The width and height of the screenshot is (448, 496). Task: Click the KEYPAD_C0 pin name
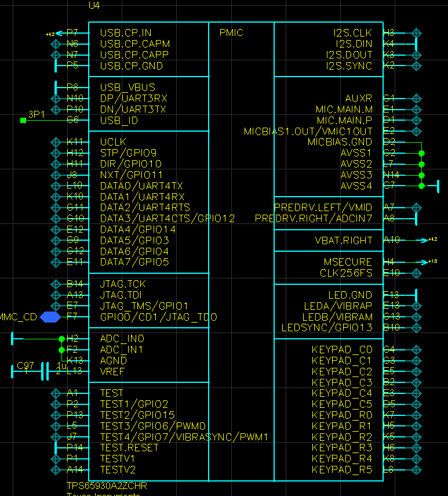click(x=342, y=350)
